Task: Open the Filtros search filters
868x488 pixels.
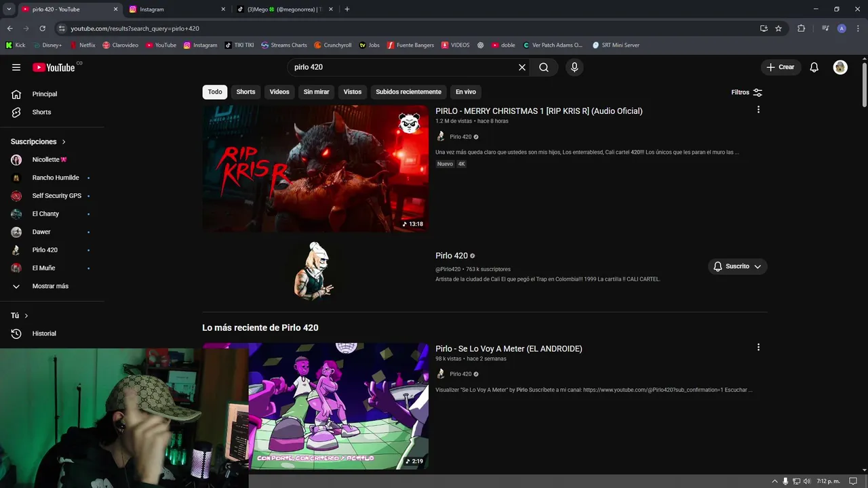Action: point(747,92)
